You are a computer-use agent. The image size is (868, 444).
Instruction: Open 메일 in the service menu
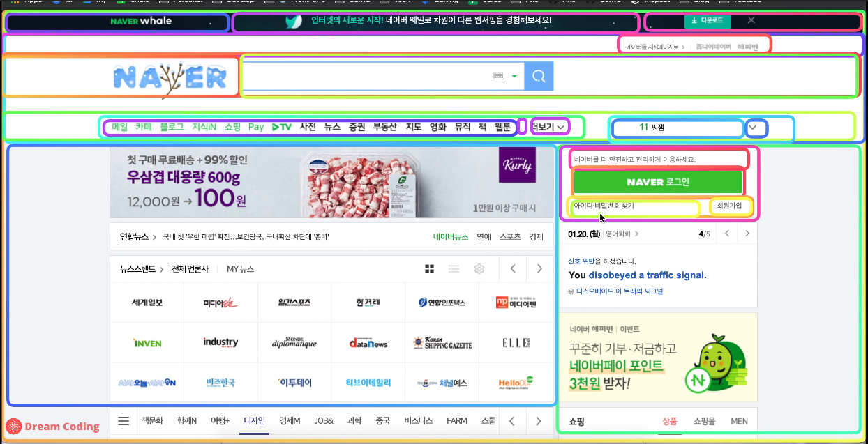click(x=120, y=127)
